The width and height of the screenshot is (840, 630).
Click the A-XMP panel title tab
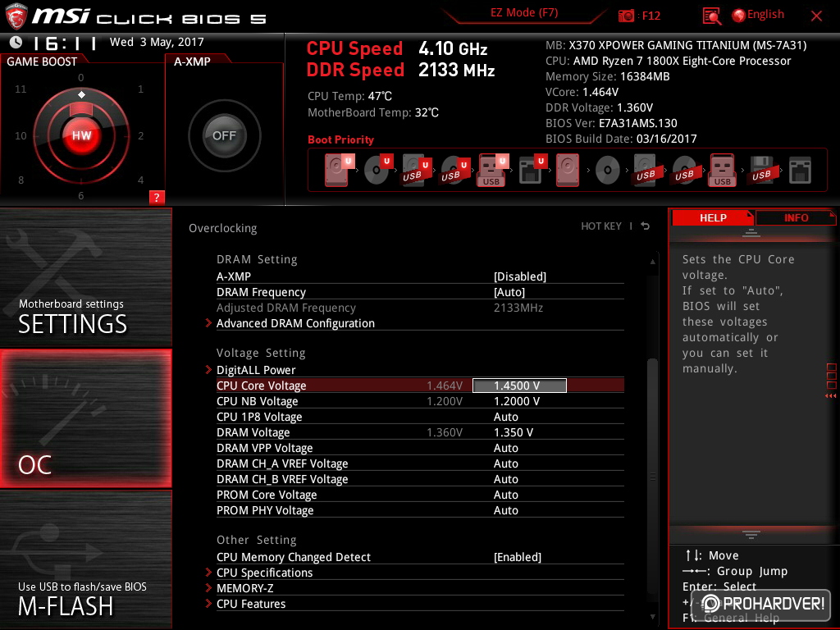click(192, 62)
